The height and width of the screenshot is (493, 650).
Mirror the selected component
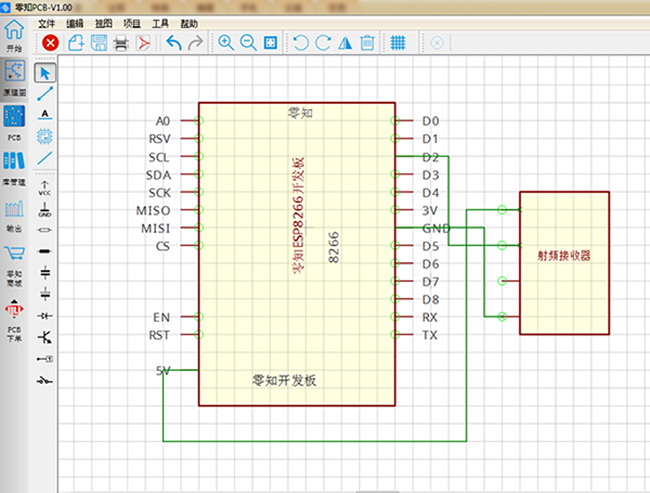click(345, 43)
